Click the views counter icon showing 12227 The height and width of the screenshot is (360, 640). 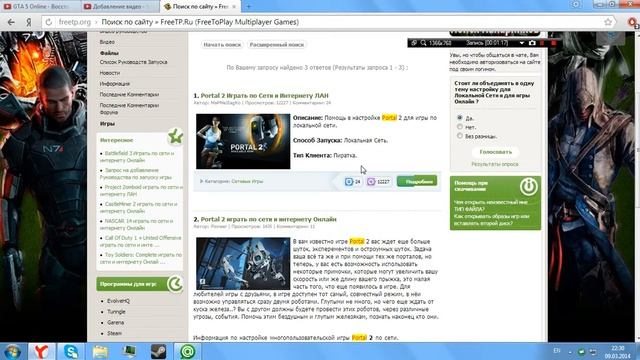click(x=371, y=182)
